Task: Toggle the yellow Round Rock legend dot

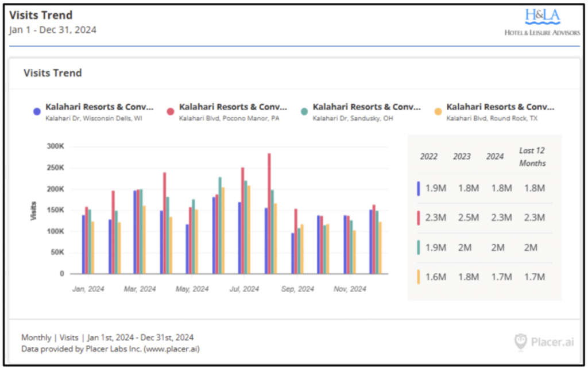Action: pos(438,111)
